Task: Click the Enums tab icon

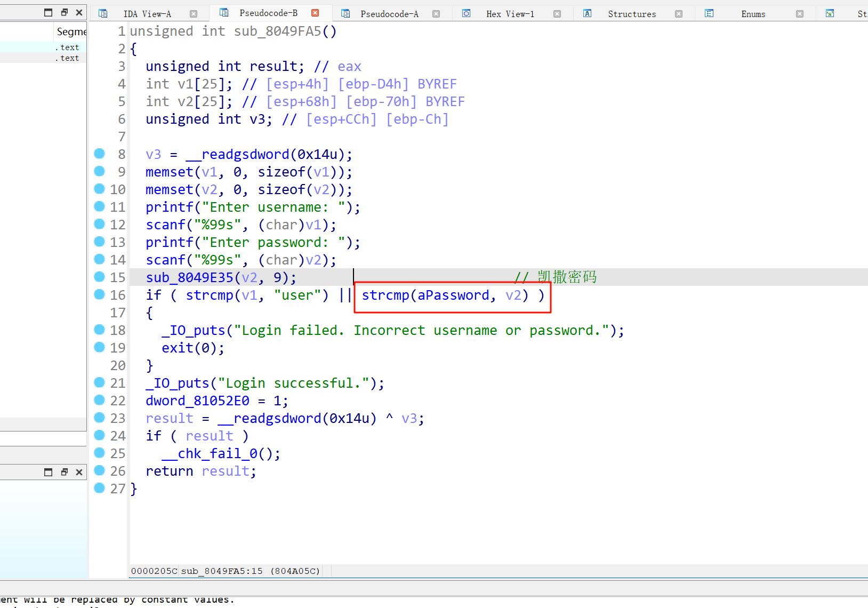Action: coord(709,14)
